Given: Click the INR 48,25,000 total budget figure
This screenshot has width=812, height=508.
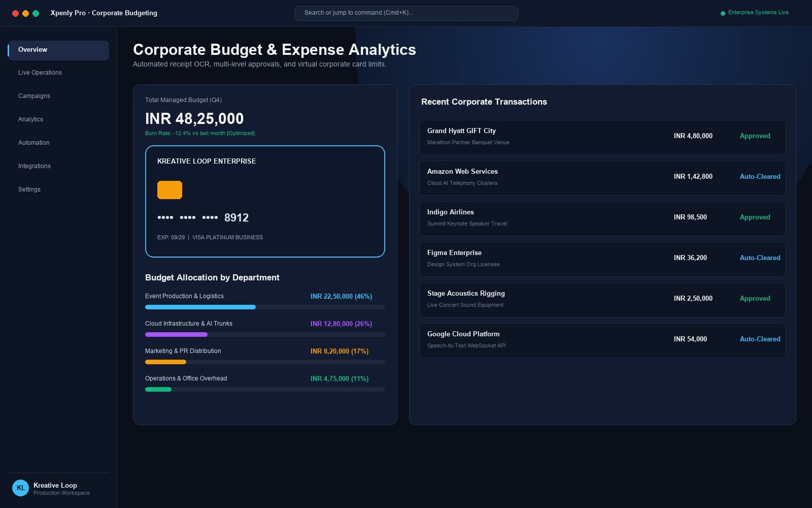Looking at the screenshot, I should point(194,119).
